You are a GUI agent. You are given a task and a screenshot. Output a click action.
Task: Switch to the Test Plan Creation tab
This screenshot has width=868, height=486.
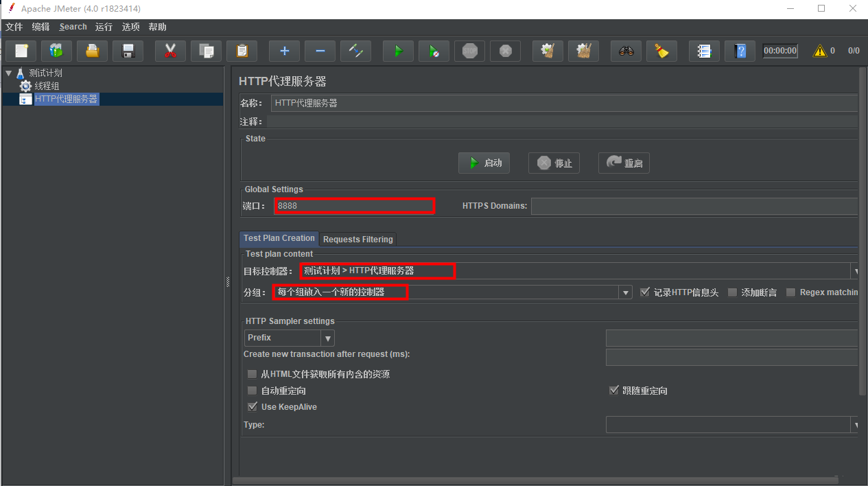[x=279, y=238]
